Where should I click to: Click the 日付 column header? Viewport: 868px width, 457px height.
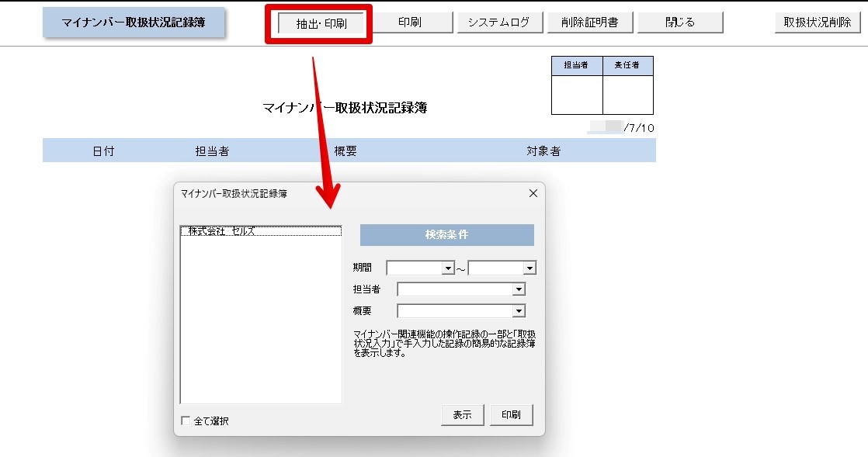click(x=103, y=151)
